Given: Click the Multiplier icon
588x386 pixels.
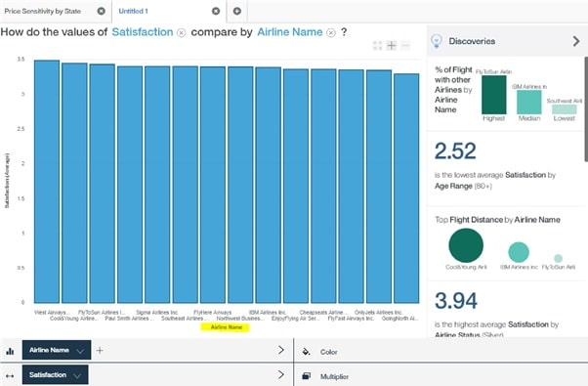Looking at the screenshot, I should (306, 376).
